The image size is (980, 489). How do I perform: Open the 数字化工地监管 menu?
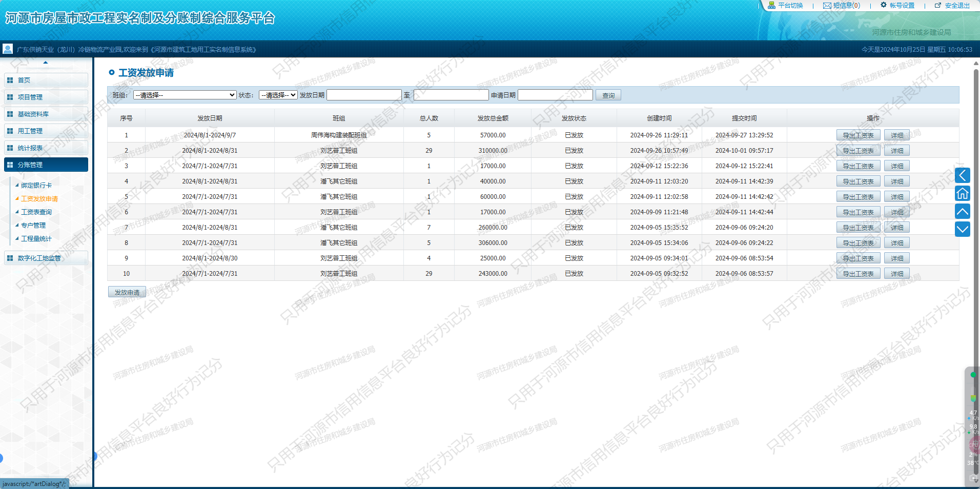click(x=46, y=258)
